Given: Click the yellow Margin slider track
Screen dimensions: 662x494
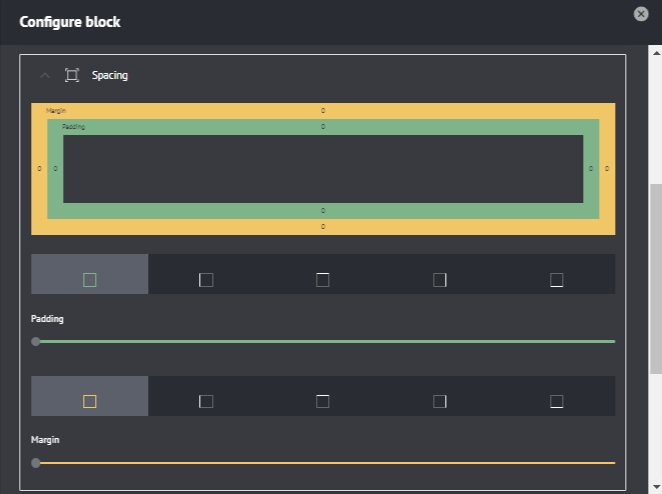Looking at the screenshot, I should point(325,463).
